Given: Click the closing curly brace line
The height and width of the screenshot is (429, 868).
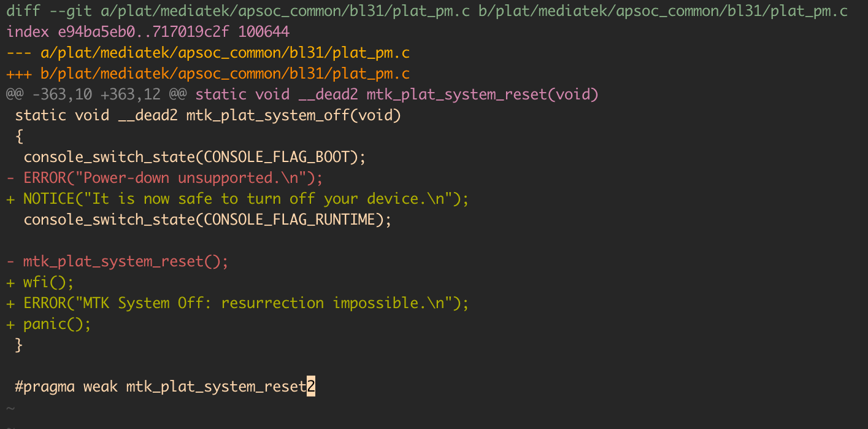Looking at the screenshot, I should click(x=19, y=345).
